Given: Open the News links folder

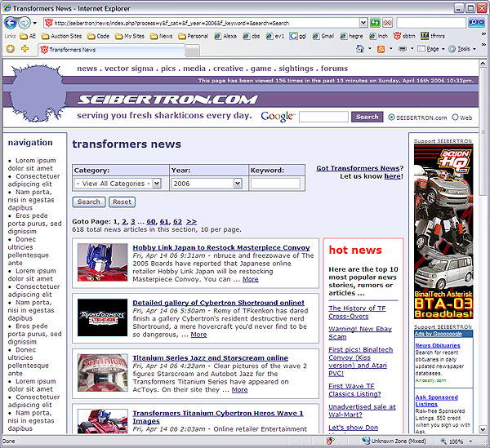Looking at the screenshot, I should [x=161, y=36].
